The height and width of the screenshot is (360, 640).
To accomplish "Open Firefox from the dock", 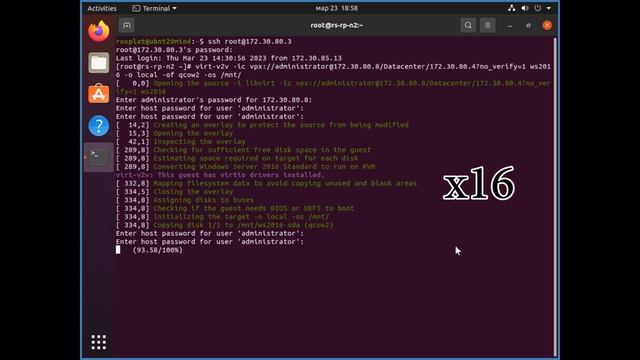I will (99, 31).
